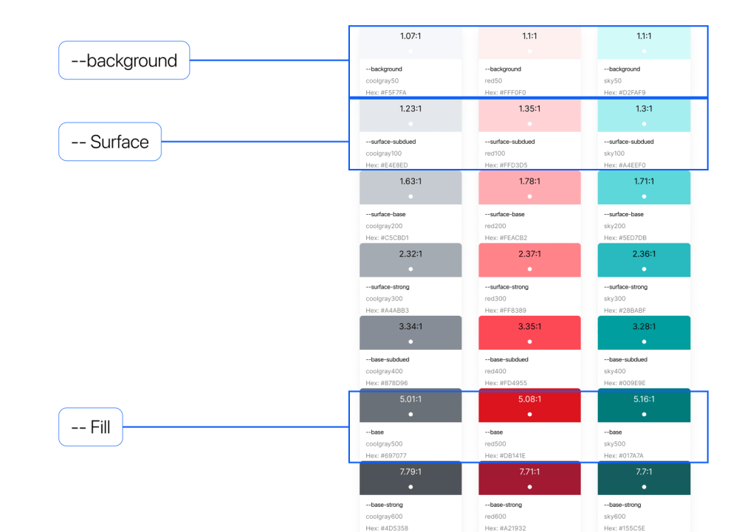Click the red600 swatch showing 7.71:1
Screen dimensions: 756x532
(529, 478)
